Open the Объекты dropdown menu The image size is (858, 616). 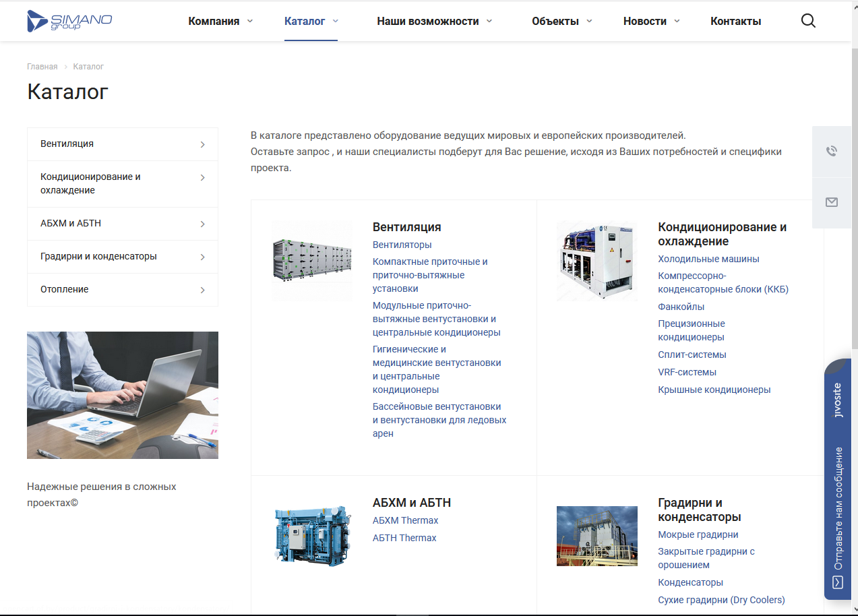[589, 21]
